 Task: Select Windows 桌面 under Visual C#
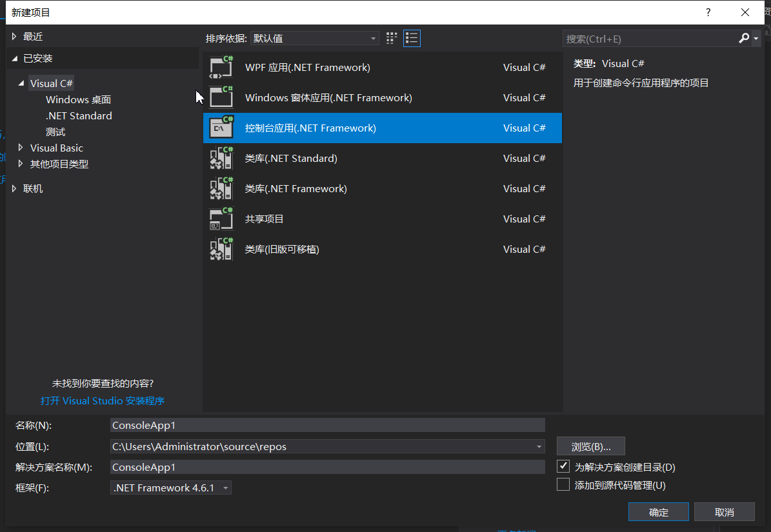point(78,100)
